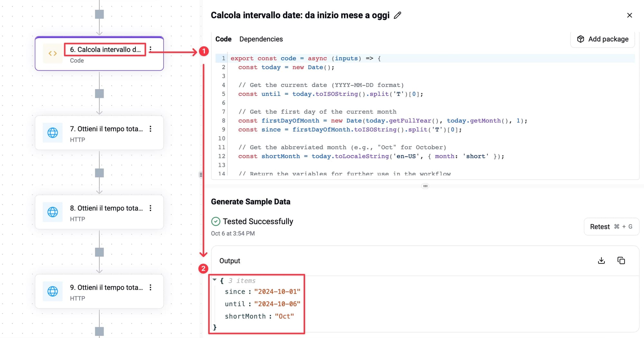644x338 pixels.
Task: Switch to the Dependencies tab
Action: [261, 39]
